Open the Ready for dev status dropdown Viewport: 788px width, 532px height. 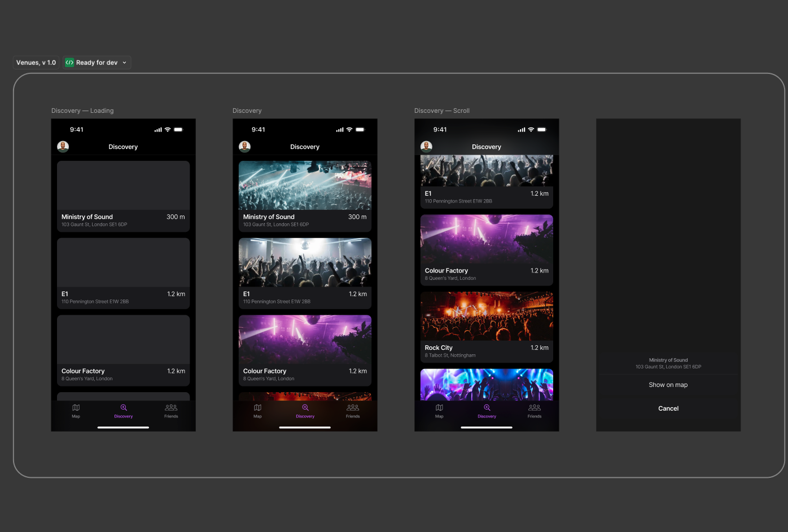[x=97, y=63]
